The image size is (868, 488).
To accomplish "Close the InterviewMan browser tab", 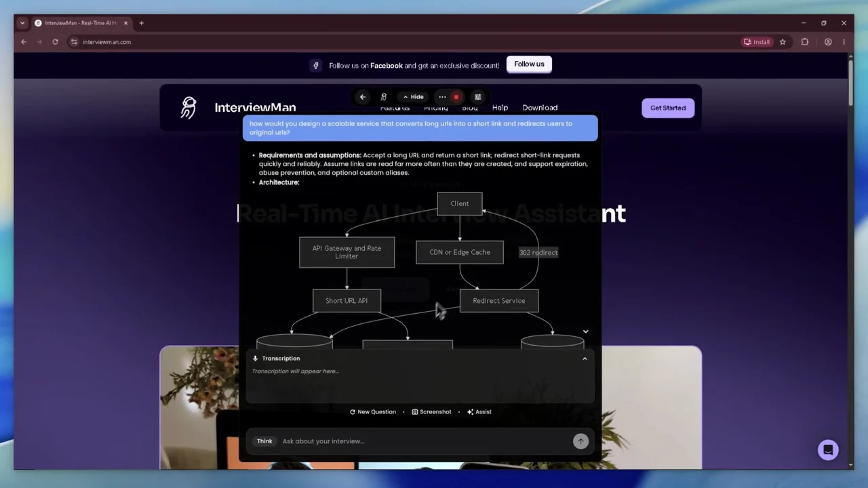I will (125, 23).
